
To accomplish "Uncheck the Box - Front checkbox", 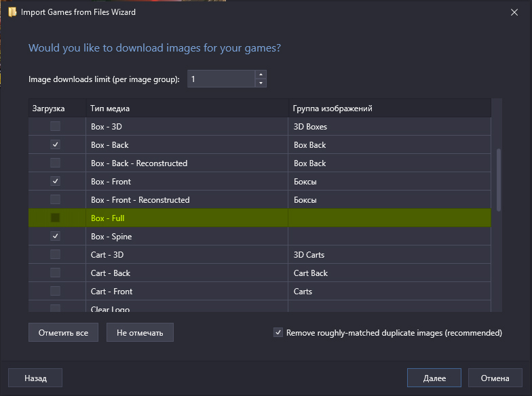I will (x=56, y=182).
